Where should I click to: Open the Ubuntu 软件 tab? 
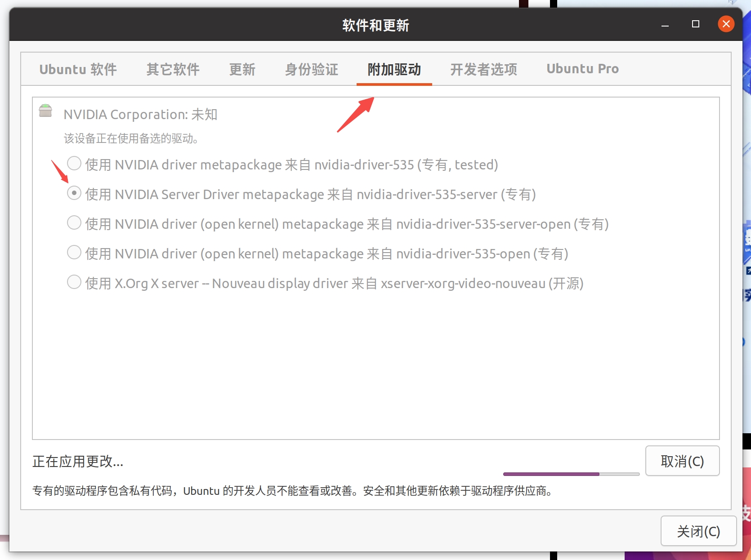tap(78, 69)
